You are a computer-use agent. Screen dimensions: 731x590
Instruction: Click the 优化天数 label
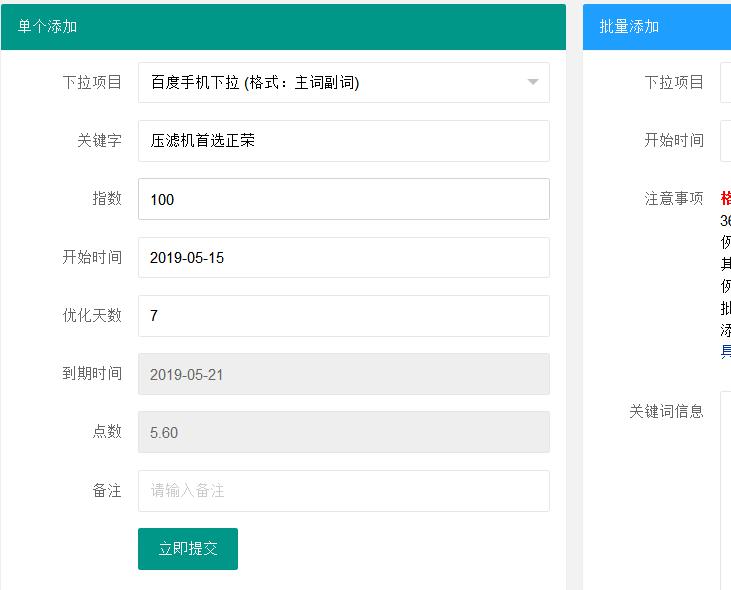92,316
